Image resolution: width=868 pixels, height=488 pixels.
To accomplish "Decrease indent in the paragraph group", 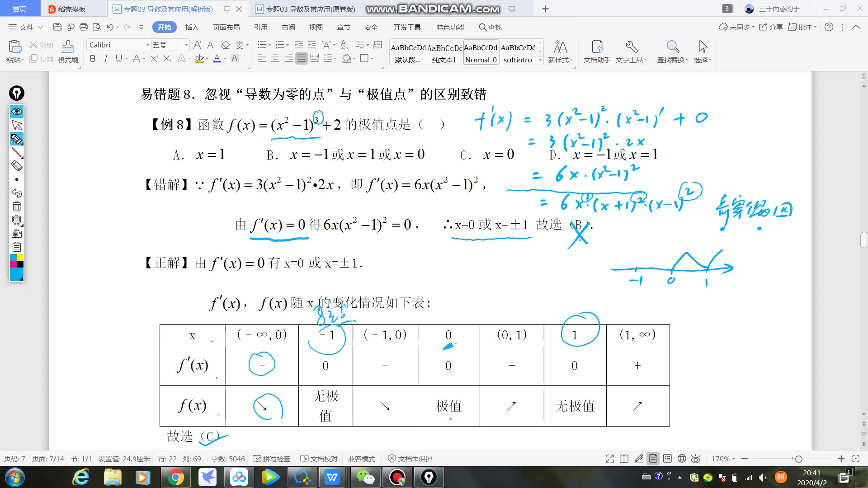I will 299,45.
